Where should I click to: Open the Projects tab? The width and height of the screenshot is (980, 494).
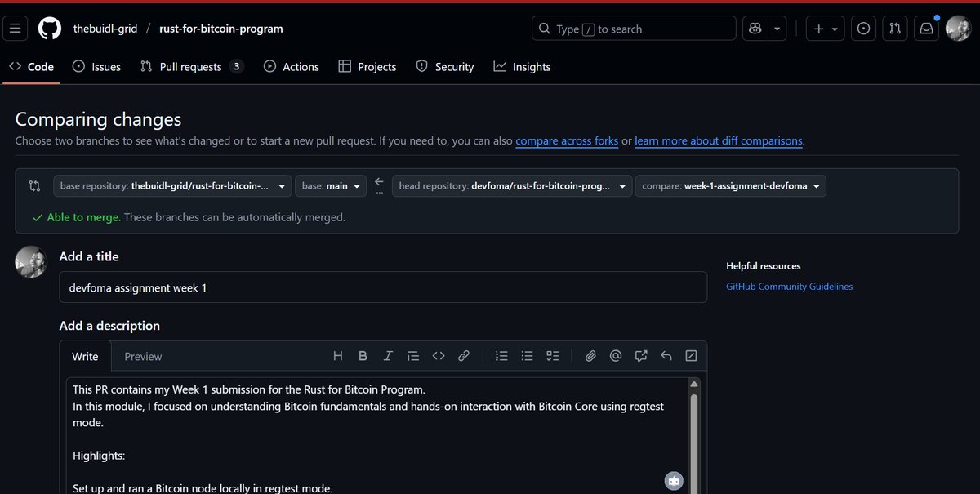[x=367, y=67]
